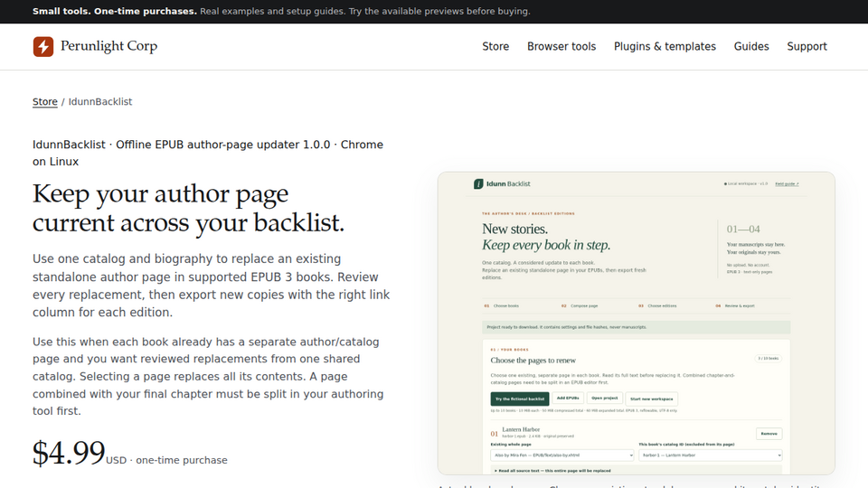Click the "Small tools. One-time purchases." banner text
The height and width of the screenshot is (488, 868).
[x=115, y=11]
